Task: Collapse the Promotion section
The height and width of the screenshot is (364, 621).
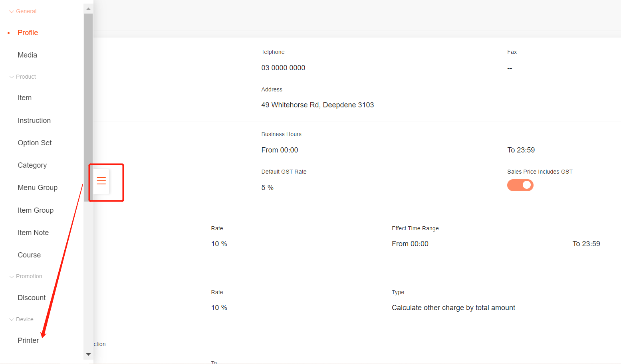Action: [x=26, y=276]
